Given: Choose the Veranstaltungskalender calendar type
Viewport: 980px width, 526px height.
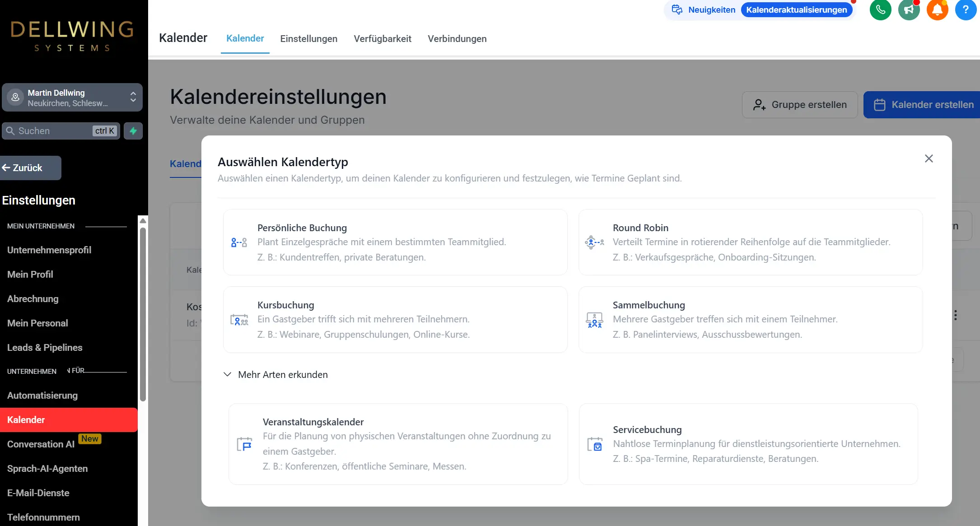Looking at the screenshot, I should (x=398, y=444).
